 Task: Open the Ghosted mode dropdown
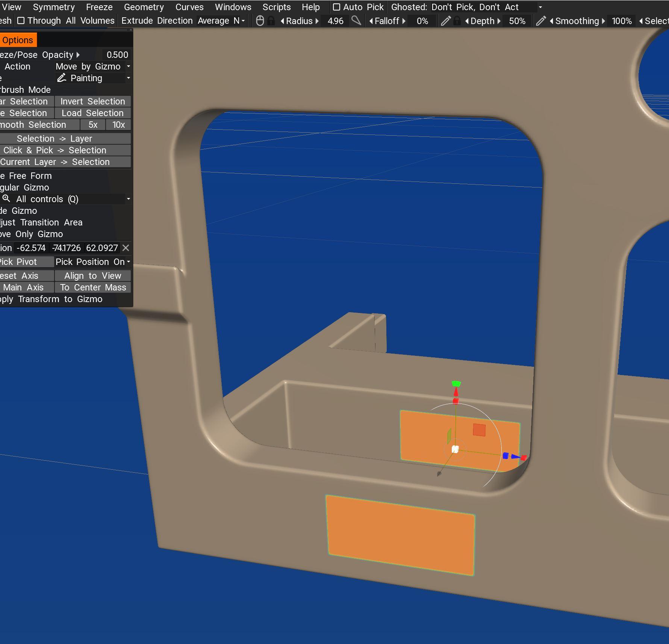(x=540, y=7)
